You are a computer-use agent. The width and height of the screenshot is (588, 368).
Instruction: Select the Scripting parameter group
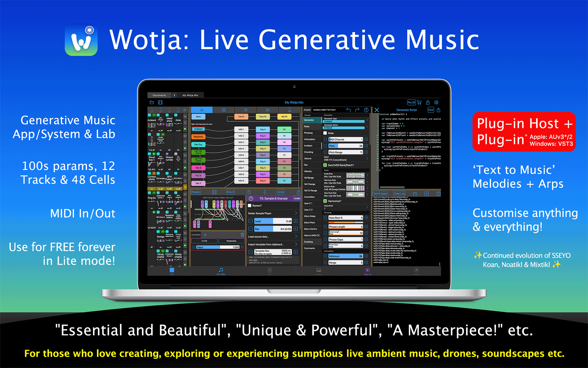point(309,242)
